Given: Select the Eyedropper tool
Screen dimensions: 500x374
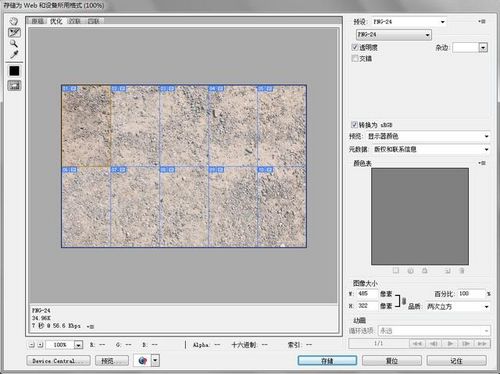Looking at the screenshot, I should click(x=14, y=54).
